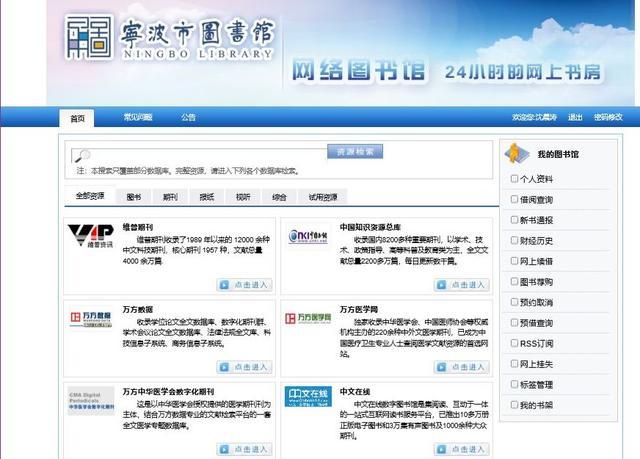Image resolution: width=640 pixels, height=459 pixels.
Task: Click the 退出 logout link
Action: click(x=575, y=117)
